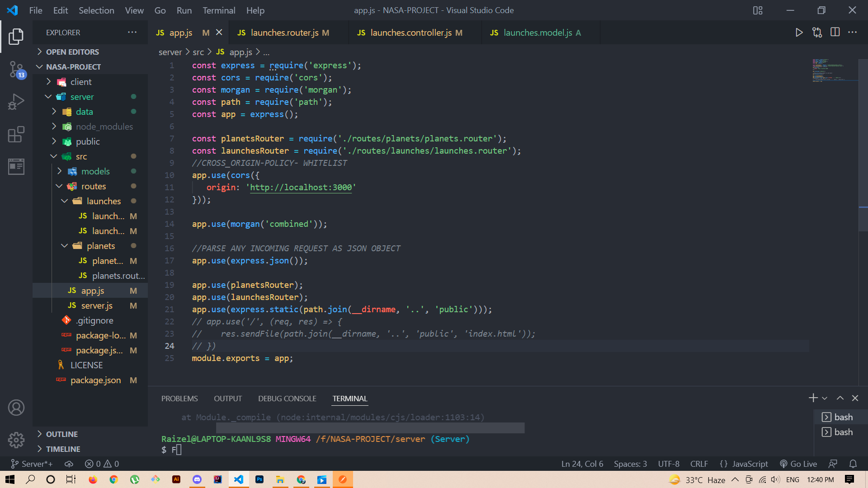The height and width of the screenshot is (488, 868).
Task: Open the Terminal menu
Action: point(219,10)
